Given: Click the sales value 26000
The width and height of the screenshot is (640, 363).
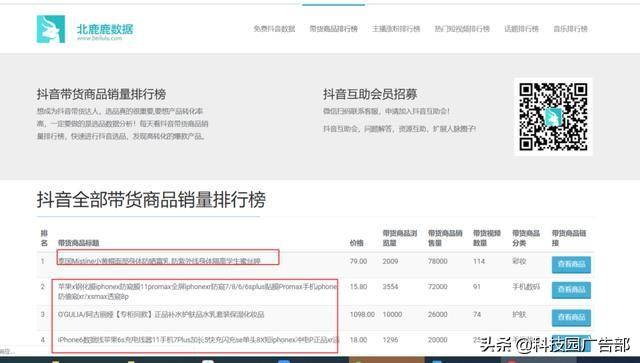Looking at the screenshot, I should [438, 314].
